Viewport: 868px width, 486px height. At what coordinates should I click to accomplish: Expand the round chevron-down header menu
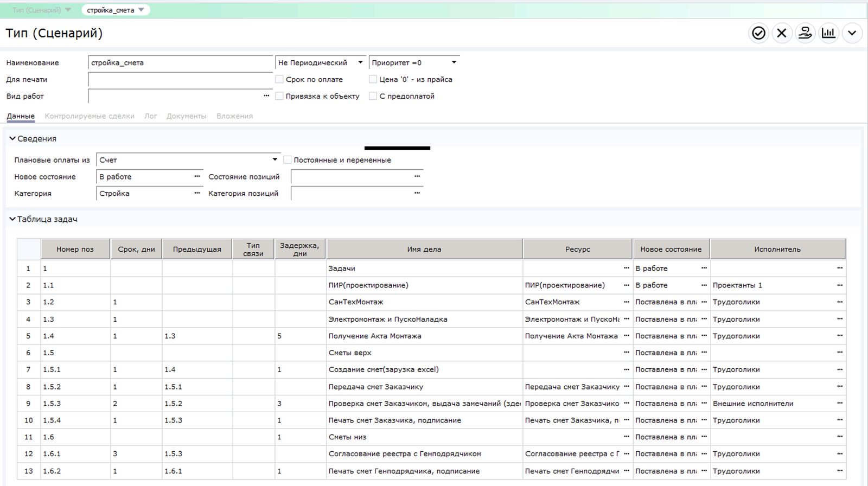pyautogui.click(x=852, y=33)
